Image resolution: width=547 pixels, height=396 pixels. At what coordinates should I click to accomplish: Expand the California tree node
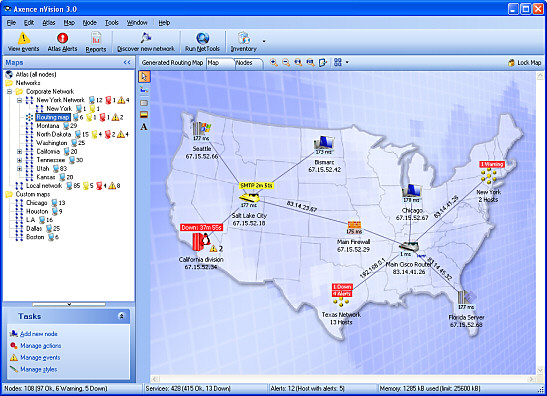(20, 151)
